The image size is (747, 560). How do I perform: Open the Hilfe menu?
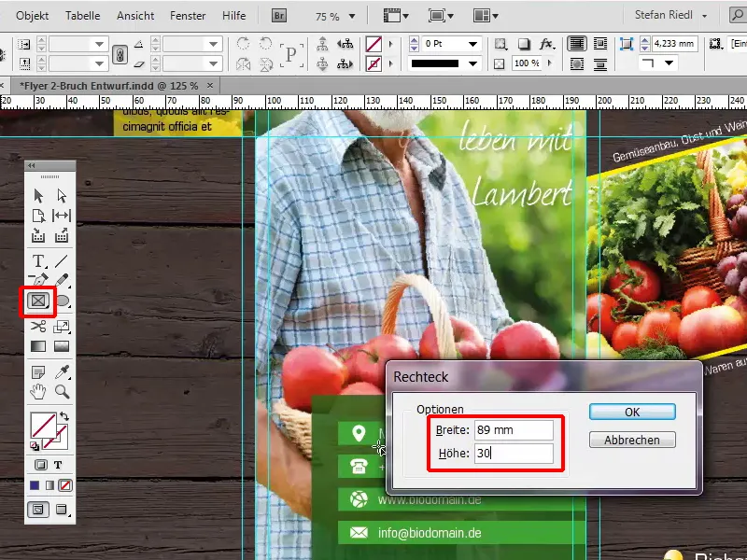(234, 16)
